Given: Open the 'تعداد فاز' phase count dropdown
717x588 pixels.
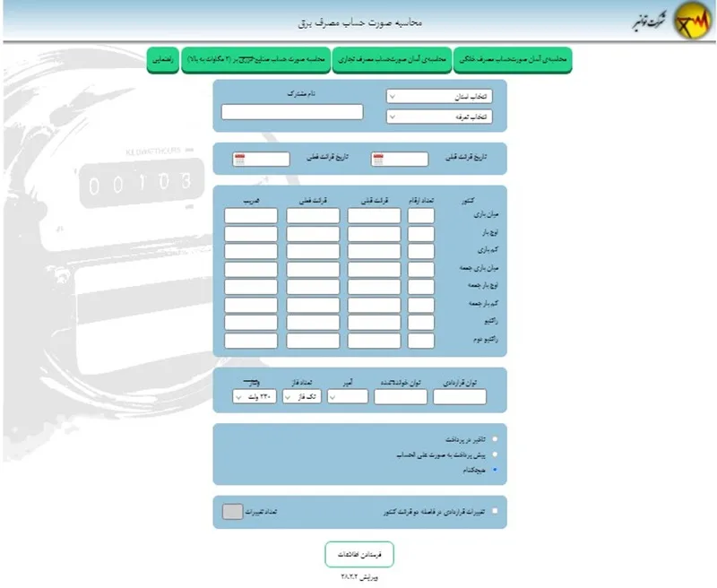Looking at the screenshot, I should 302,396.
